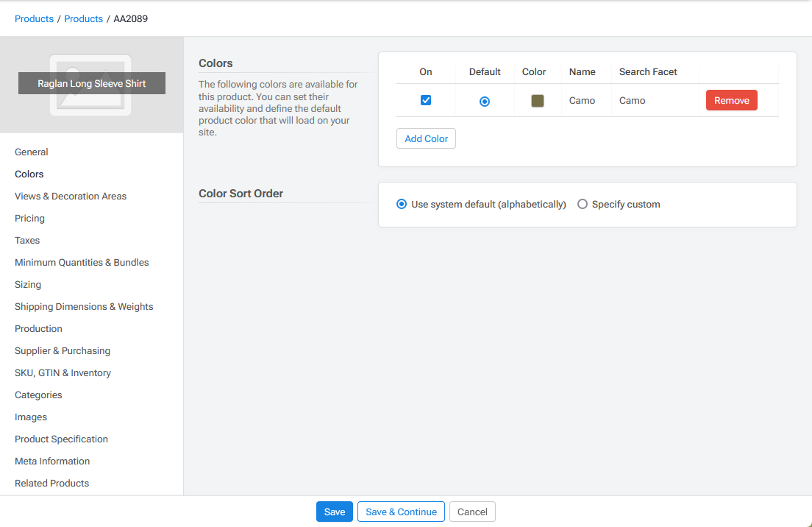812x527 pixels.
Task: Click the Add Color button
Action: tap(426, 138)
